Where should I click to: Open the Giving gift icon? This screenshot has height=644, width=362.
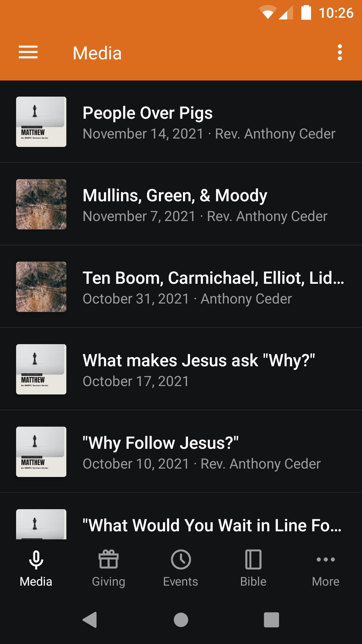coord(109,560)
